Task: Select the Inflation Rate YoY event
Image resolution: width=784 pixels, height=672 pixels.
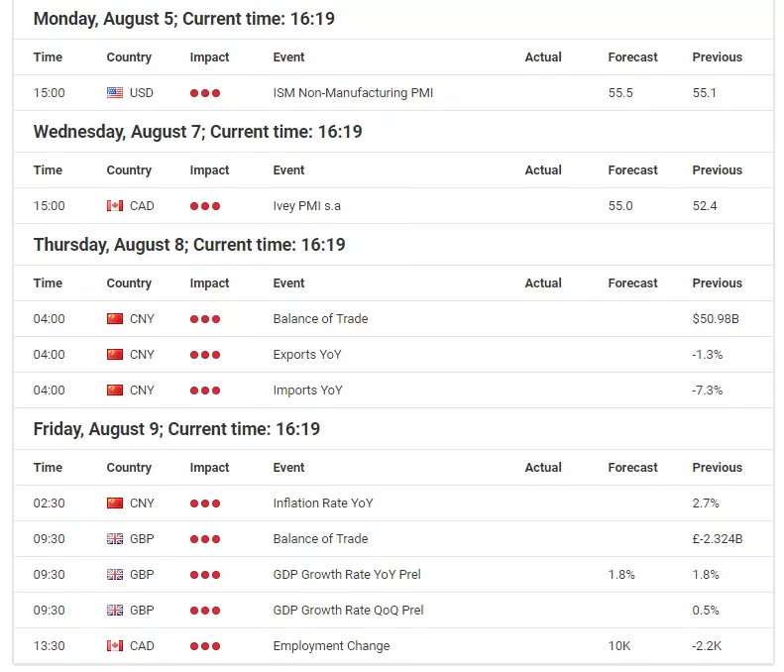Action: (x=323, y=503)
